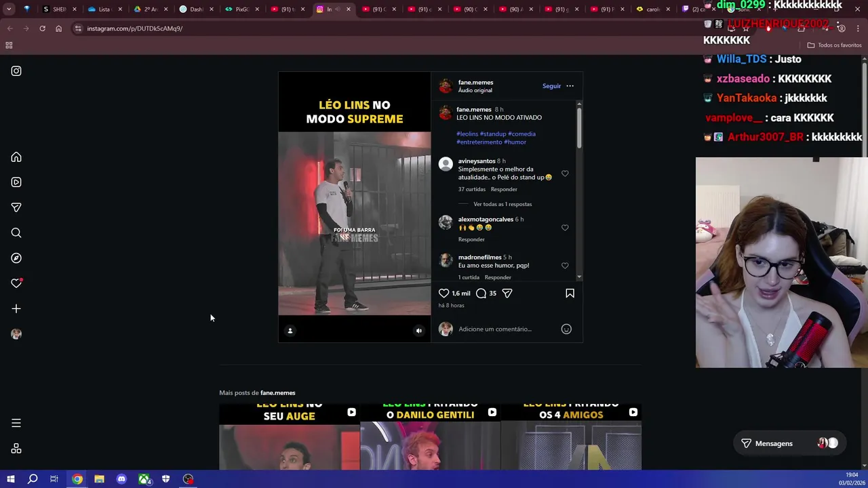Open post options three-dots menu
Image resolution: width=868 pixels, height=488 pixels.
coord(570,86)
